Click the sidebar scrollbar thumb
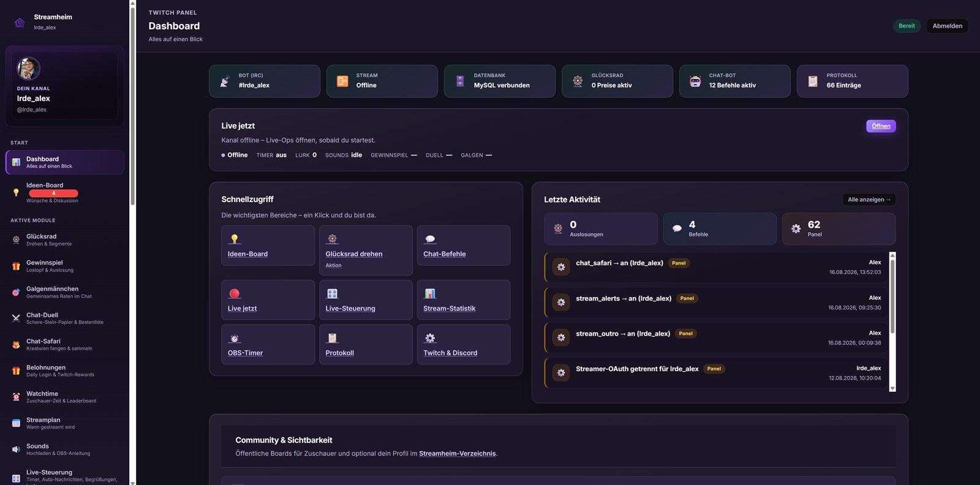This screenshot has width=980, height=485. tap(132, 106)
